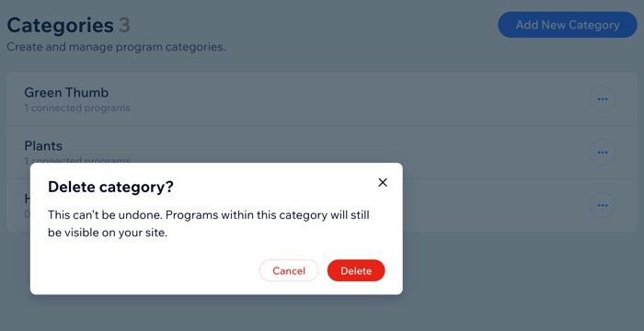The width and height of the screenshot is (644, 331).
Task: Click the Add New Category button
Action: pyautogui.click(x=568, y=25)
